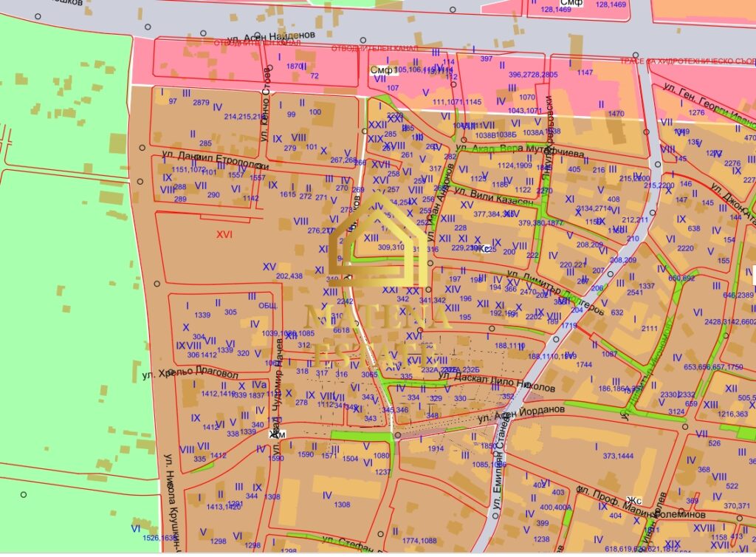Select parcel number '1276'
Screen dimensions: 756x557
696,112
